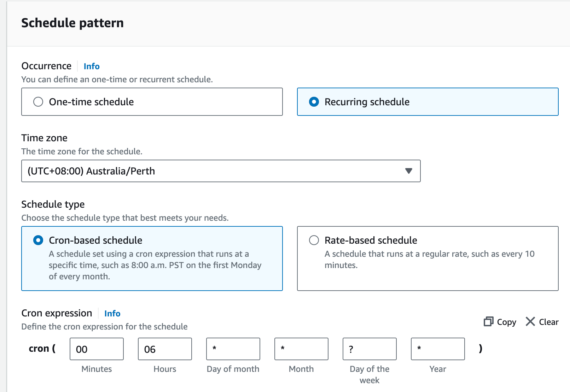Edit the Day of the week field
The width and height of the screenshot is (570, 392).
tap(369, 349)
